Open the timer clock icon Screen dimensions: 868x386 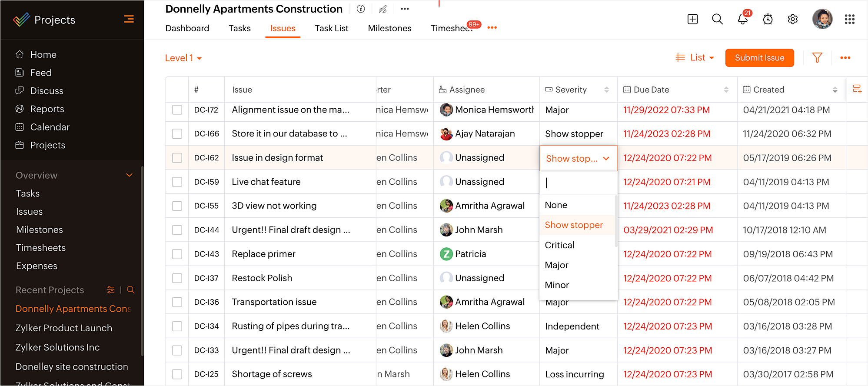pos(768,20)
